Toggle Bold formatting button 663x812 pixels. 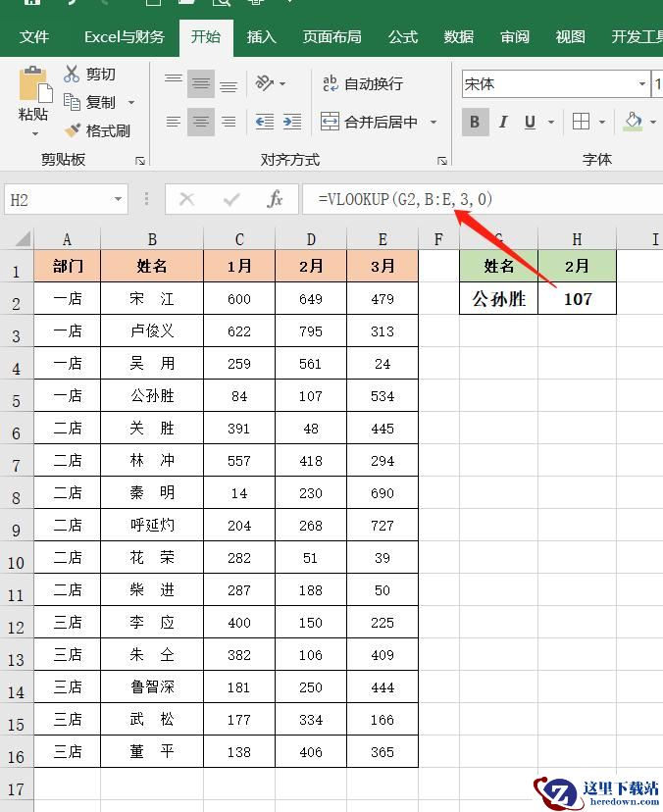[x=475, y=122]
